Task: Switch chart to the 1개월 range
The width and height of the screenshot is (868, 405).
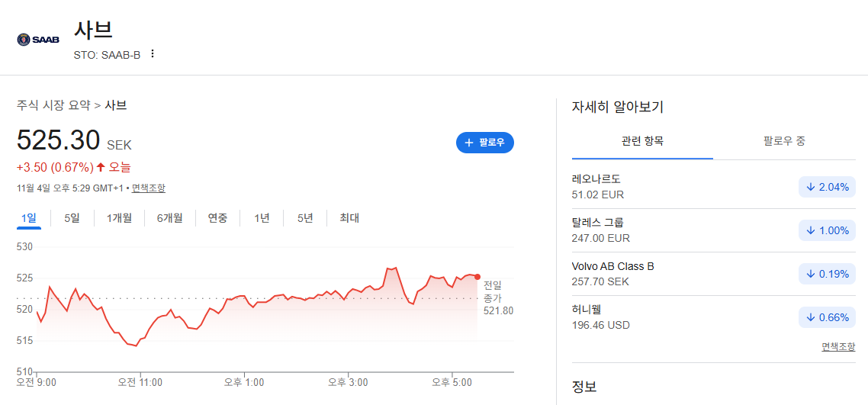Action: (120, 218)
